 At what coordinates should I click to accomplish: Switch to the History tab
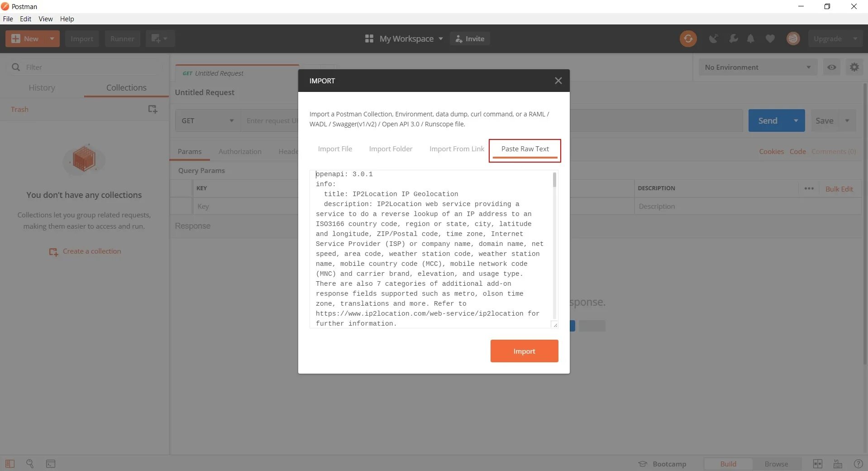coord(42,87)
